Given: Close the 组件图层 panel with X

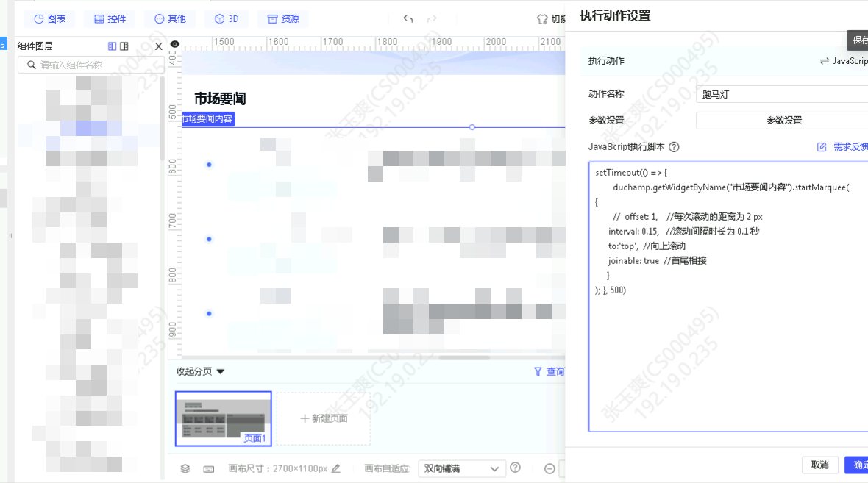Looking at the screenshot, I should point(158,46).
